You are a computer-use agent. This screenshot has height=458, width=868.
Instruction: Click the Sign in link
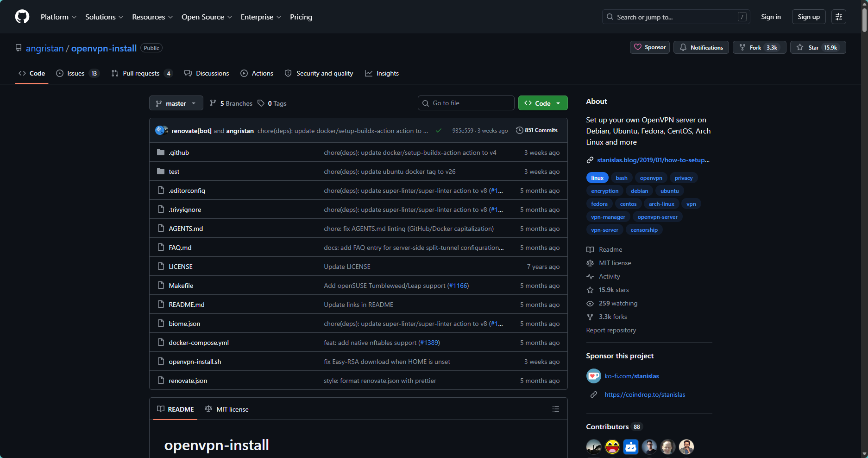pyautogui.click(x=771, y=17)
